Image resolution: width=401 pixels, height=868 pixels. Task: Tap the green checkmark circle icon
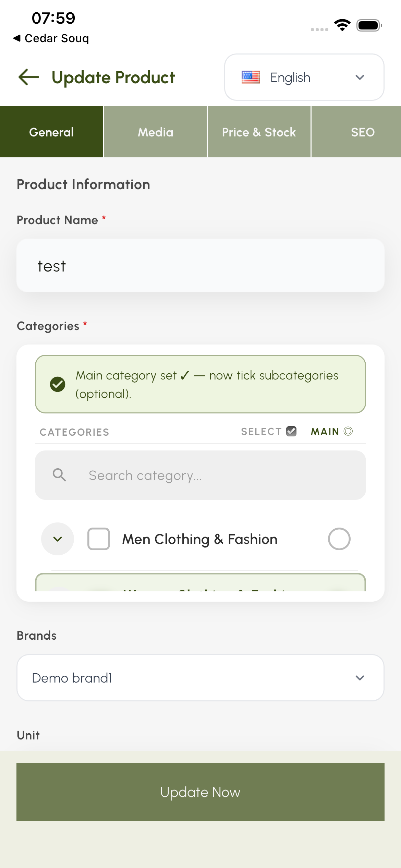pyautogui.click(x=58, y=384)
